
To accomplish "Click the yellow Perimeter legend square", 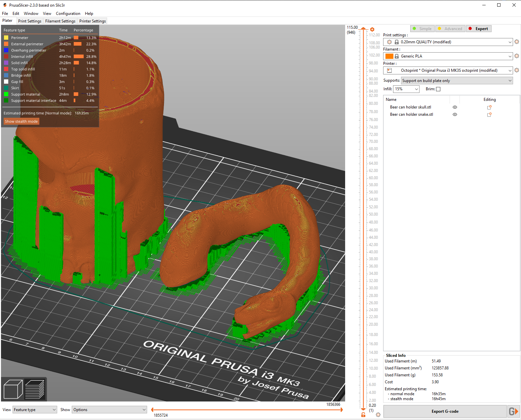I will 6,38.
